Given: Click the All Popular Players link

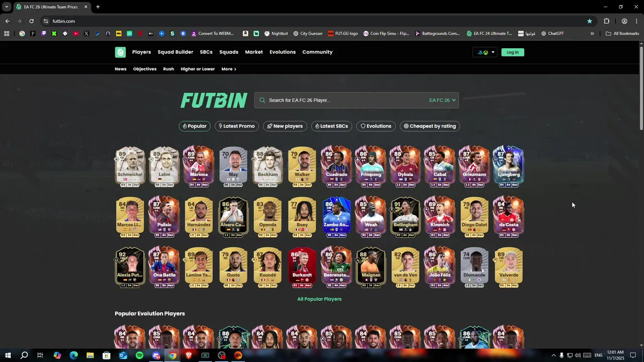Looking at the screenshot, I should coord(319,299).
